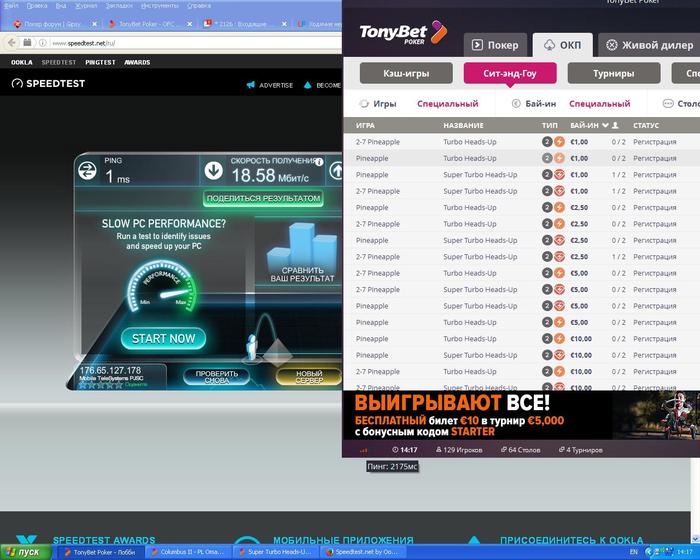This screenshot has width=700, height=560.
Task: Open the Super Turbo Heads-U... taskbar window
Action: (275, 552)
